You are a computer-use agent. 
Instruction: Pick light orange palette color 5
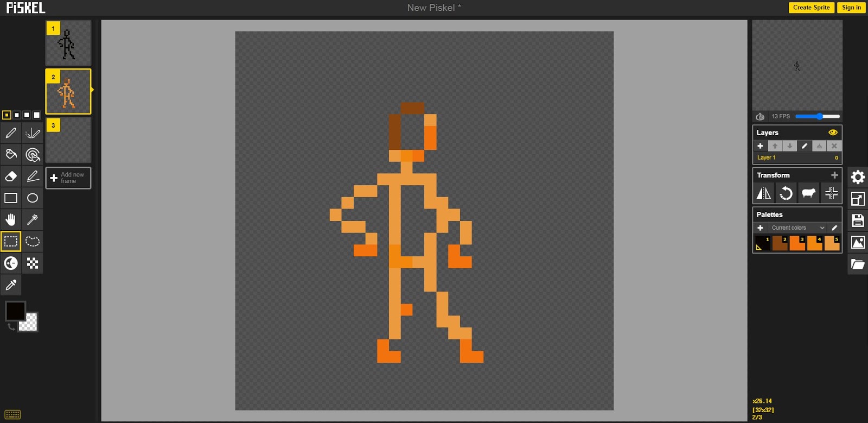tap(832, 243)
